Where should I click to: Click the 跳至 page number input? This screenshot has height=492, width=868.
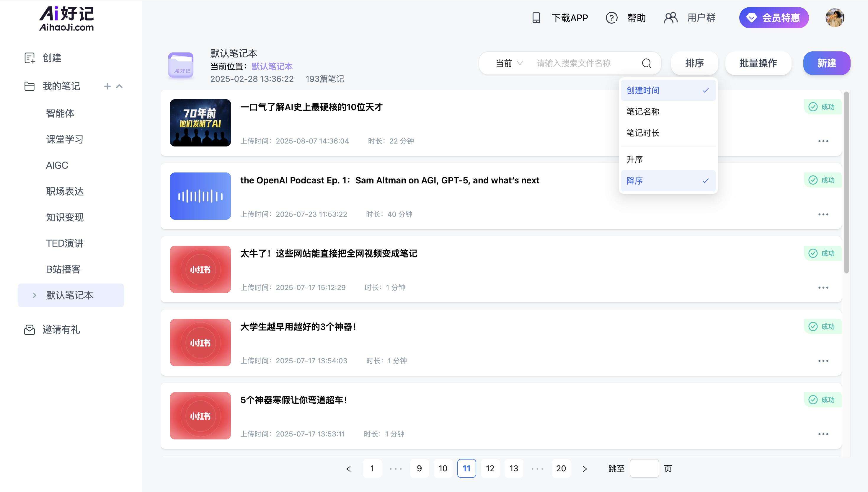point(644,468)
